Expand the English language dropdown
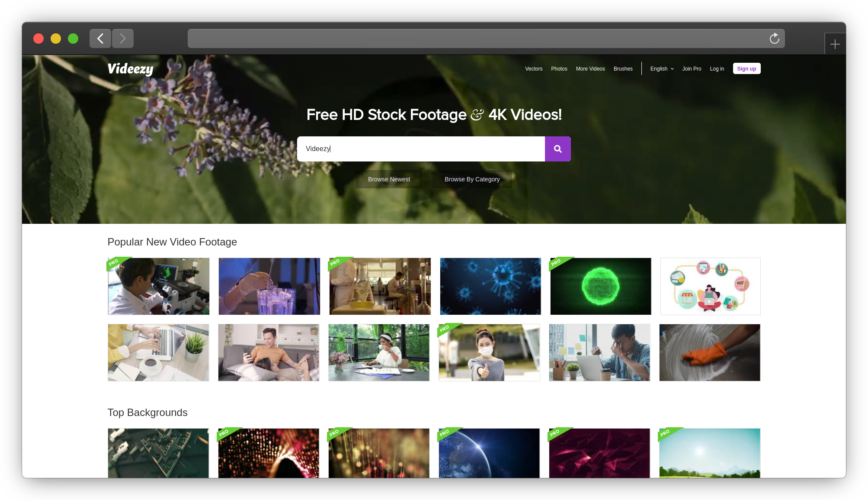Viewport: 868px width, 500px height. tap(662, 69)
